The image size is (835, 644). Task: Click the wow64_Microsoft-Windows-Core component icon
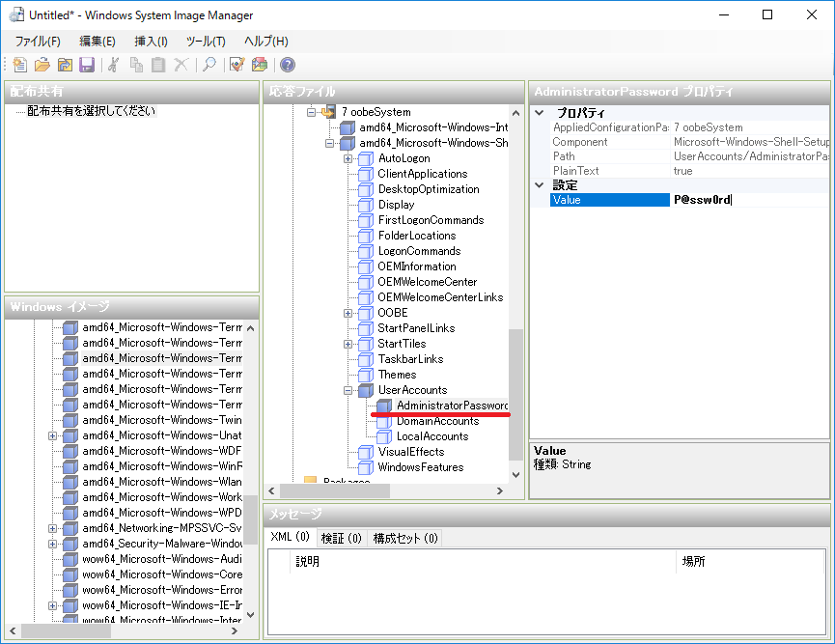pos(70,574)
